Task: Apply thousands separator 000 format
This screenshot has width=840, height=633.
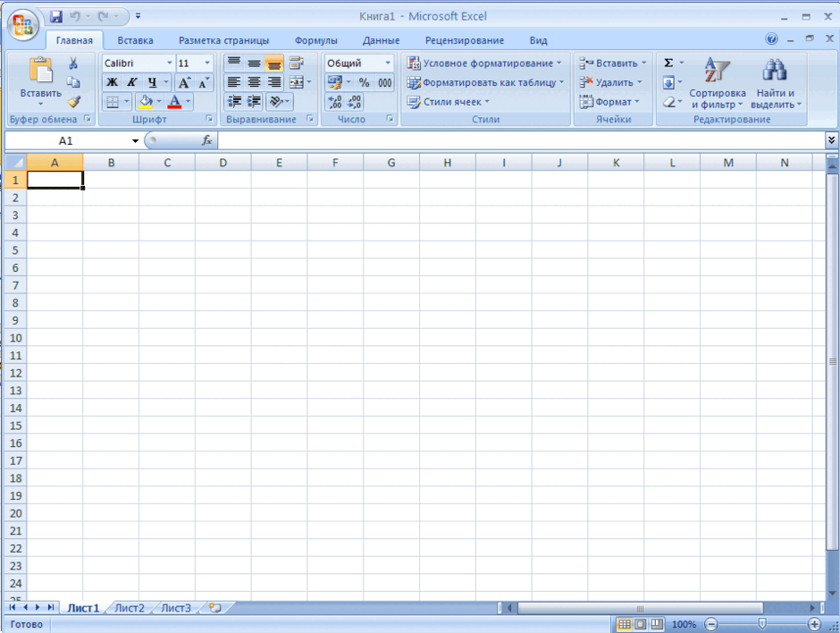Action: pyautogui.click(x=384, y=82)
